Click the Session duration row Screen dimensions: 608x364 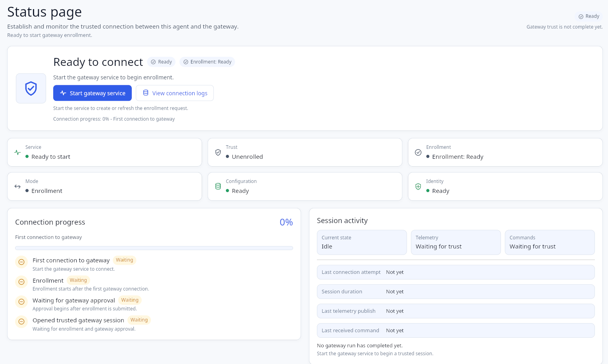456,292
